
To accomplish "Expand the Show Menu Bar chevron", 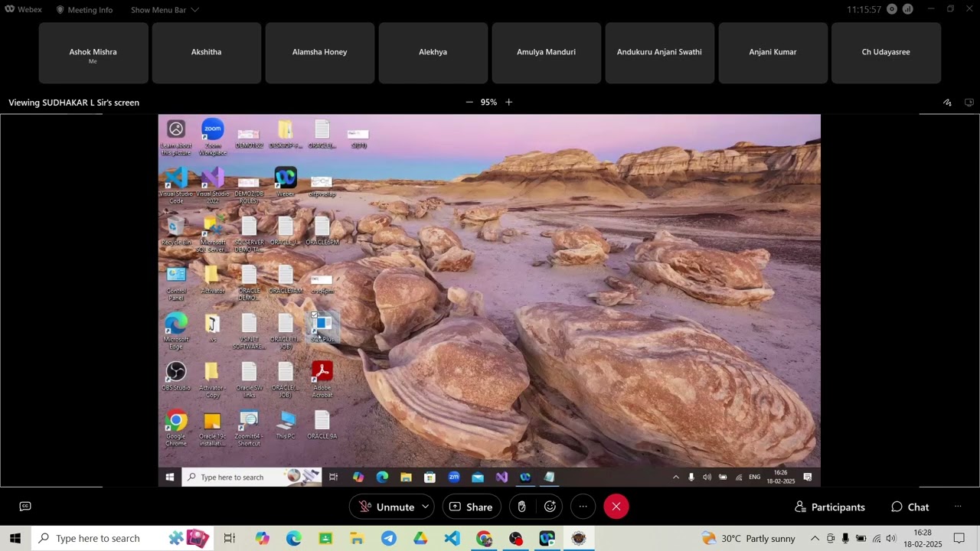I will pyautogui.click(x=194, y=10).
